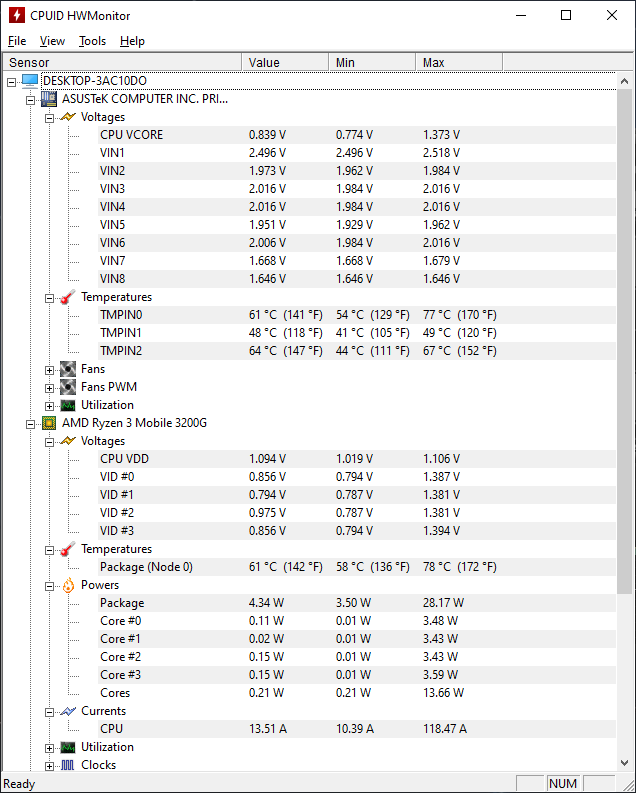Click the Fans PWM fan icon
This screenshot has width=636, height=793.
pyautogui.click(x=68, y=387)
